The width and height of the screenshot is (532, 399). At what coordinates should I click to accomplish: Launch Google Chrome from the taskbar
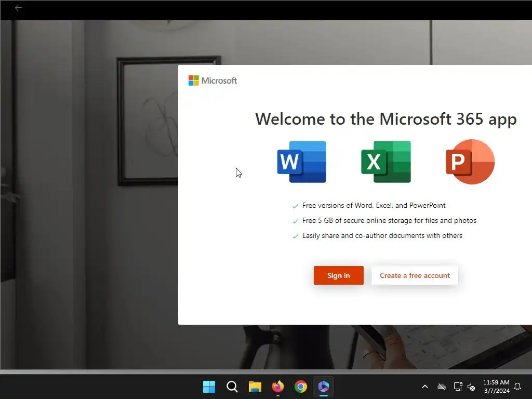(301, 387)
